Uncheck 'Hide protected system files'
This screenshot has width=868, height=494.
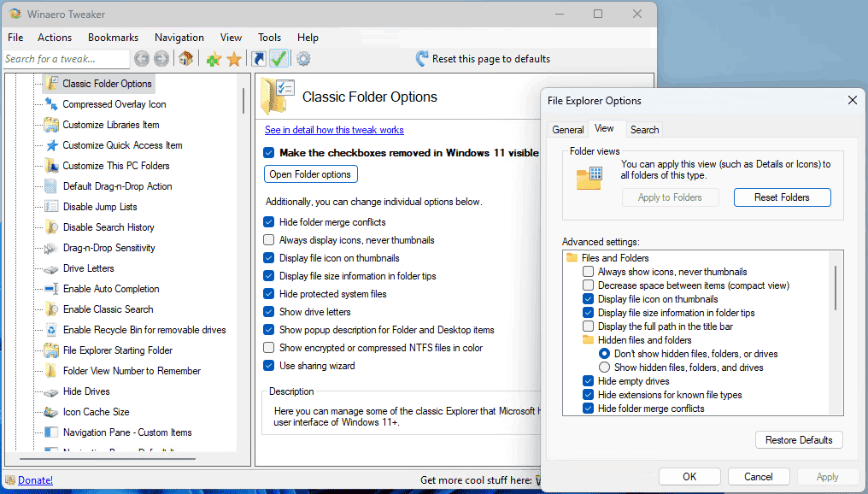[269, 293]
